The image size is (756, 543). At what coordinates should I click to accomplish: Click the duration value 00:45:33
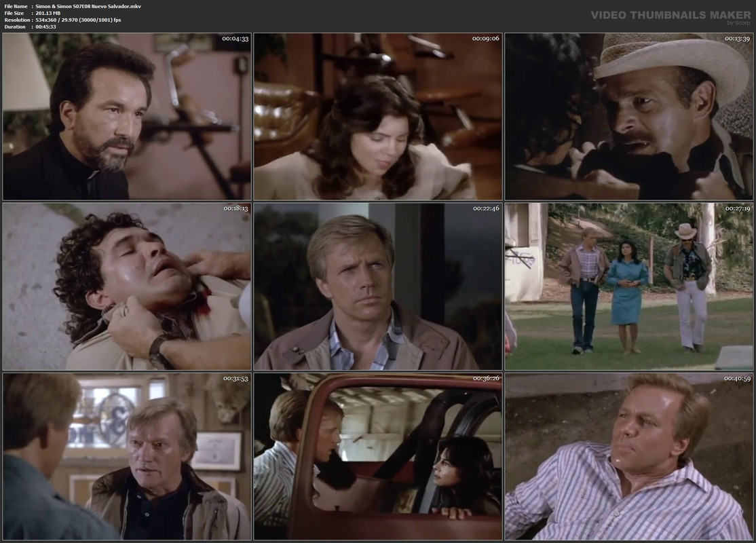(x=45, y=26)
